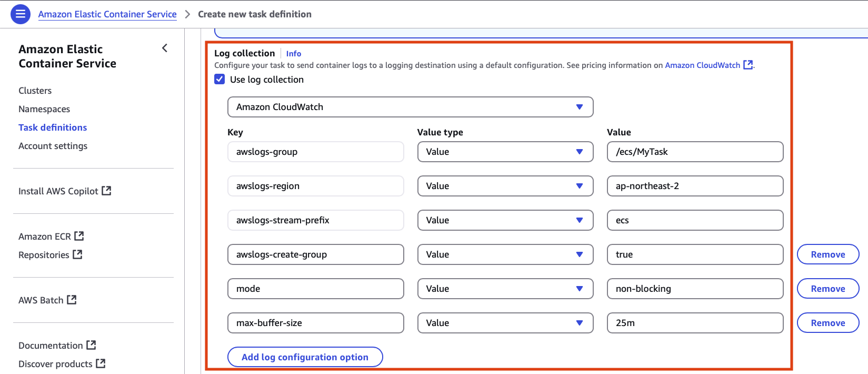Open the Repositories sidebar link
Screen dimensions: 868x374
pyautogui.click(x=44, y=255)
